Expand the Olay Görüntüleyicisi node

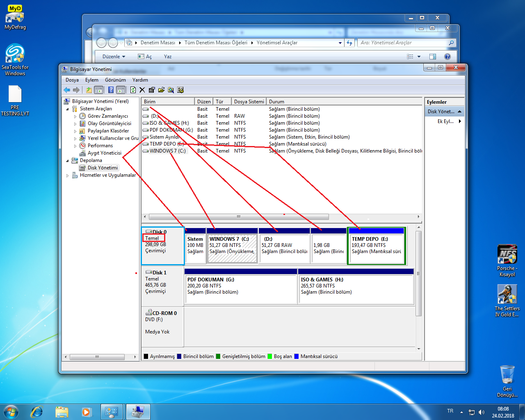tap(75, 124)
